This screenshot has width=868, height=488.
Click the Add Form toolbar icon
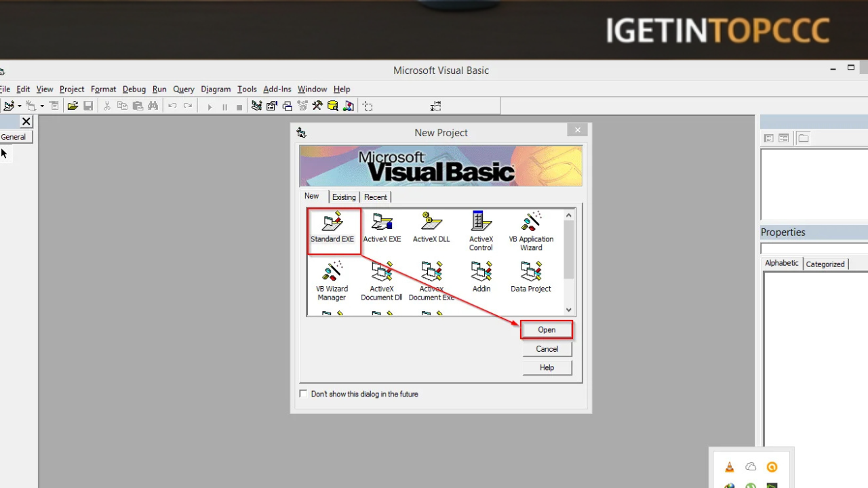click(x=31, y=106)
